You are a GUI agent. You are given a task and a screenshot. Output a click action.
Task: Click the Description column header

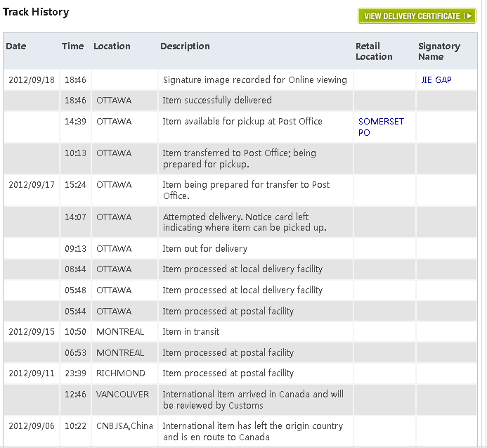pos(185,46)
